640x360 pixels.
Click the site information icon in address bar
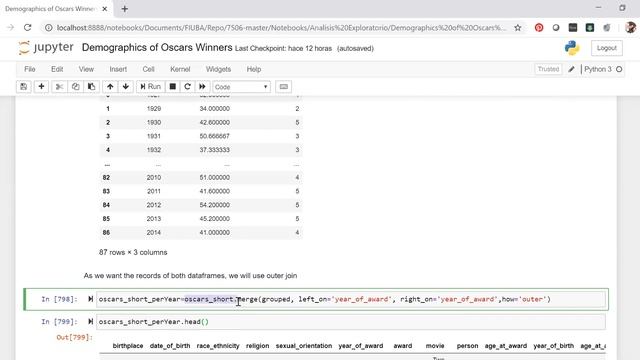[49, 27]
